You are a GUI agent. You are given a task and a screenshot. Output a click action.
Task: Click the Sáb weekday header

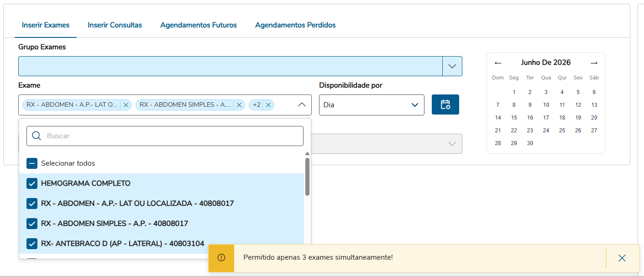594,78
